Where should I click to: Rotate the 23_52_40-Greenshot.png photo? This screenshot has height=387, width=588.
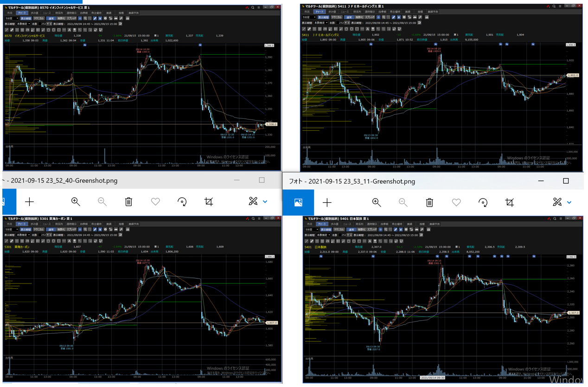(x=182, y=201)
